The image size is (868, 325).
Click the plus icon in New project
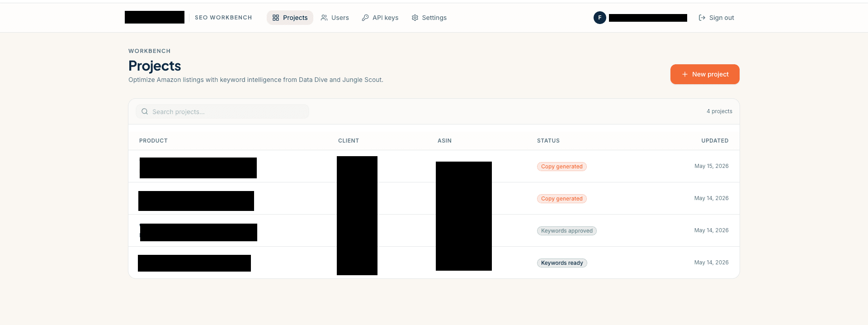pos(685,74)
